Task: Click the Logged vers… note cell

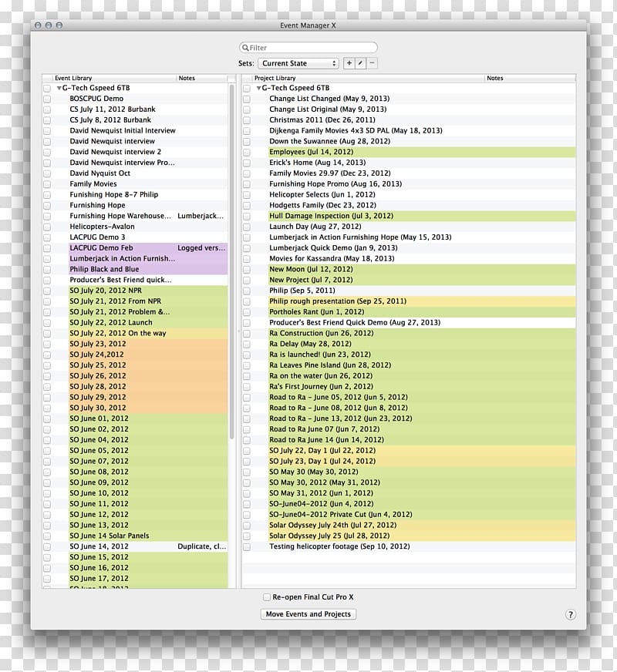Action: [x=201, y=248]
